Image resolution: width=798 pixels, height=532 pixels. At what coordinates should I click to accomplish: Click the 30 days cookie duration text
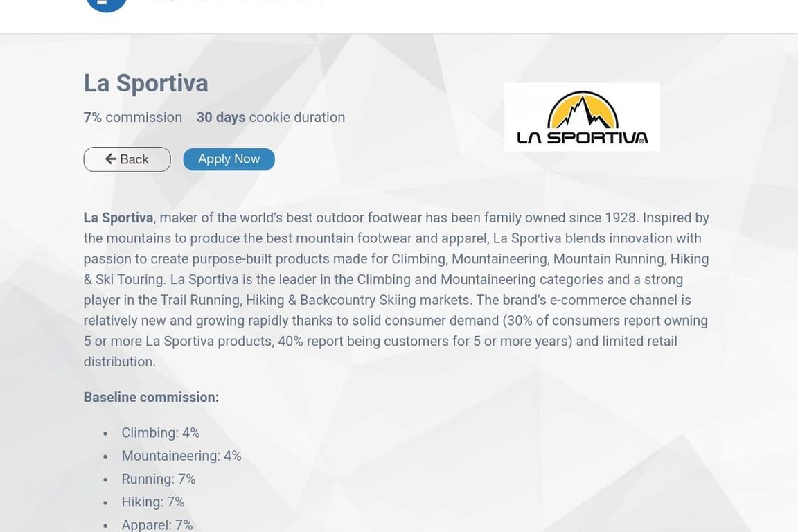pyautogui.click(x=271, y=117)
